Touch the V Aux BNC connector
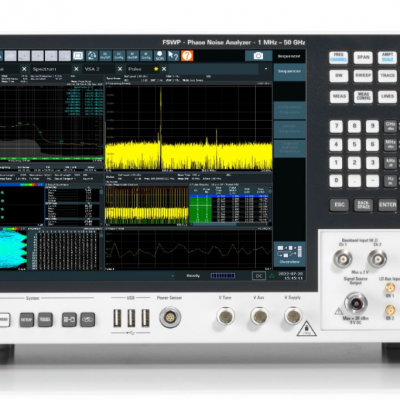The image size is (400, 400). pos(259,316)
